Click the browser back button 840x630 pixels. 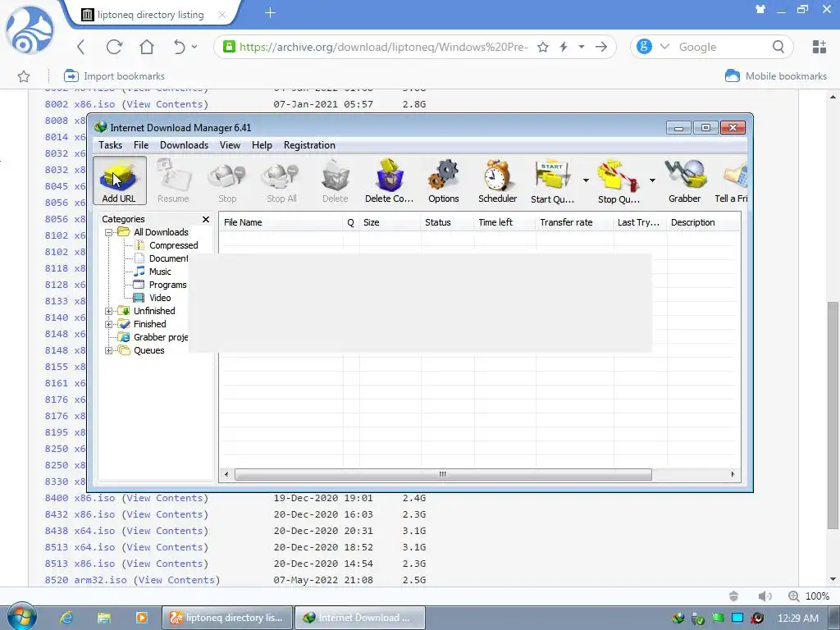coord(81,47)
